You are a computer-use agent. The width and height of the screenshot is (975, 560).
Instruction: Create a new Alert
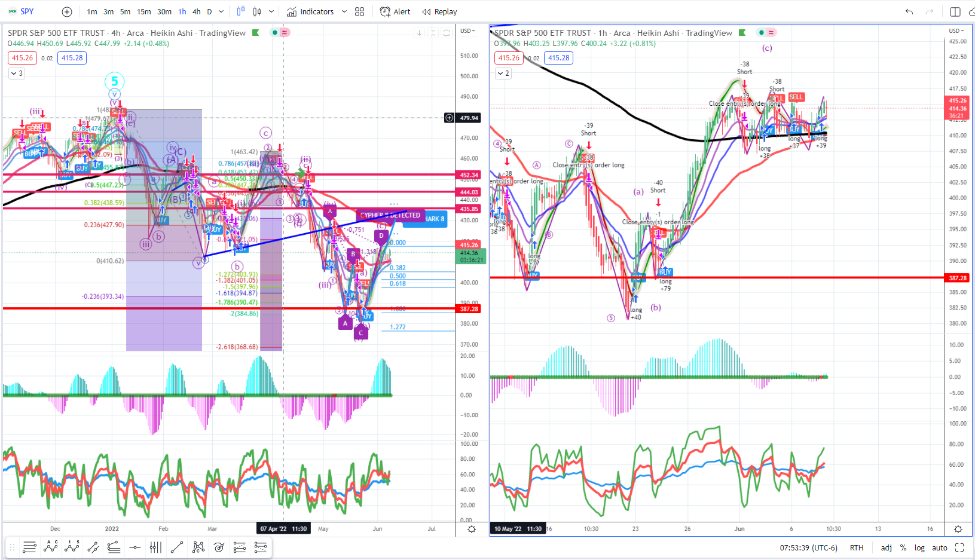[395, 11]
